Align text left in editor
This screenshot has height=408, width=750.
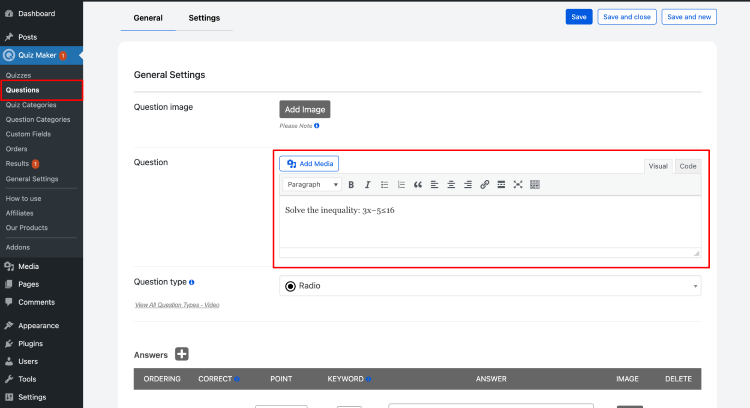(434, 185)
